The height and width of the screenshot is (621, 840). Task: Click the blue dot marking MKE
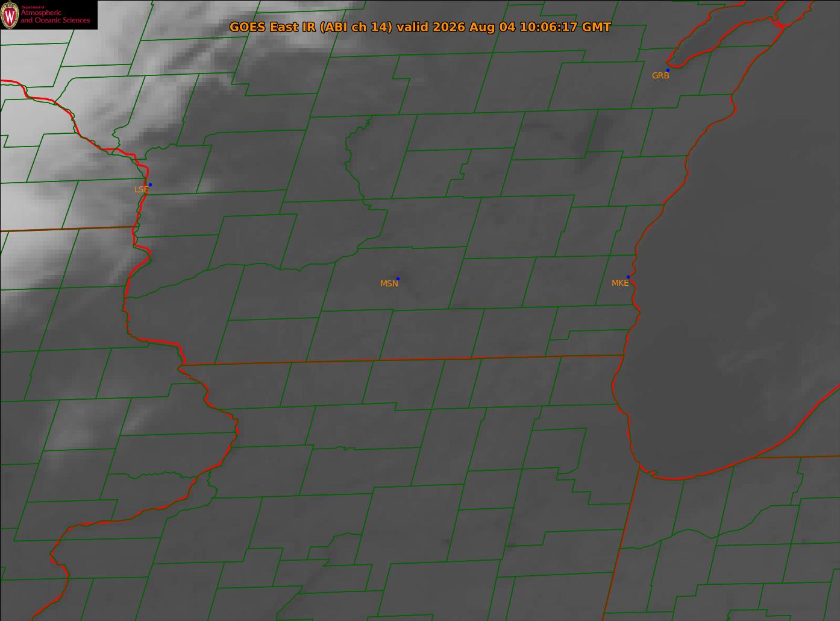point(628,277)
